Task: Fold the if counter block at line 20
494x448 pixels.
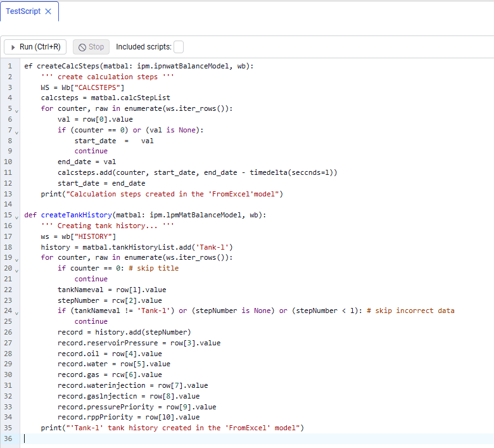Action: click(x=16, y=271)
